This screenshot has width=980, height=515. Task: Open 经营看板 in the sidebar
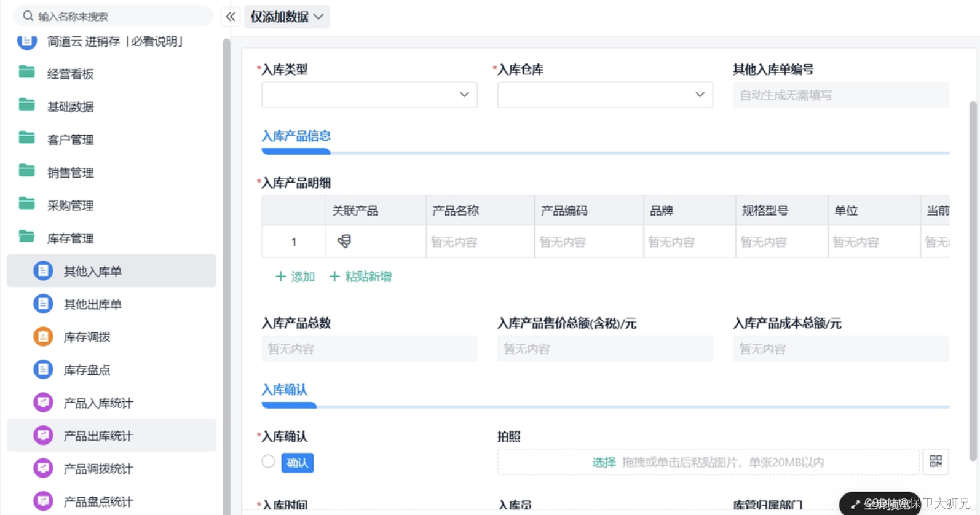111,74
